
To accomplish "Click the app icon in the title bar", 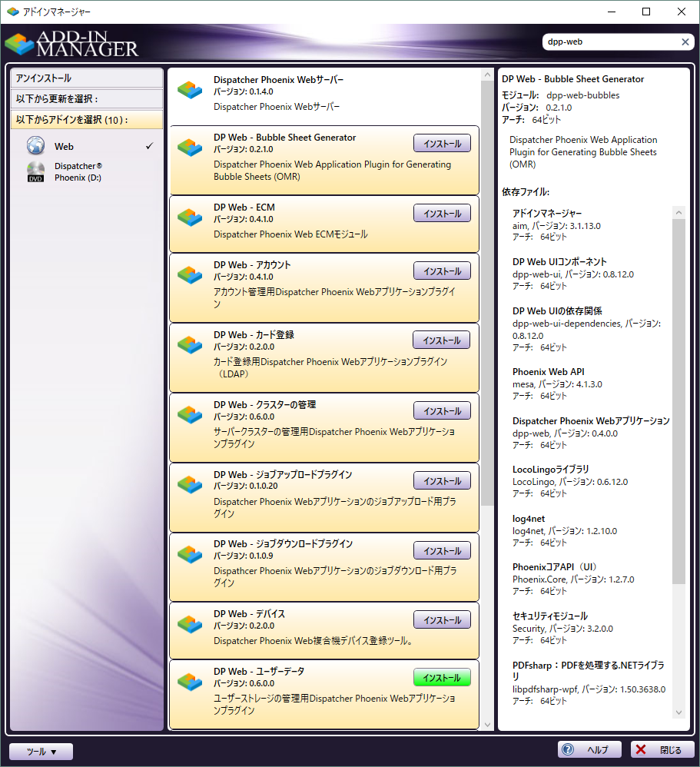I will click(x=12, y=12).
